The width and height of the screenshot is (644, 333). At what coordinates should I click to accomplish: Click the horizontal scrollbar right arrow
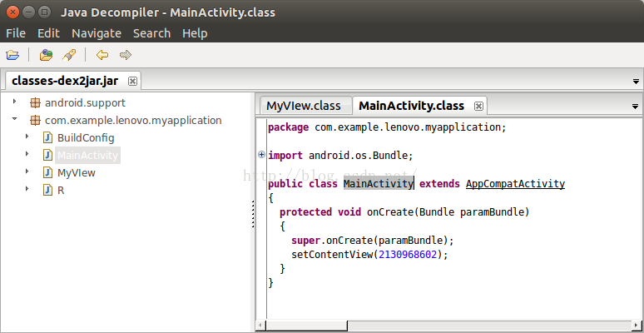click(x=637, y=326)
